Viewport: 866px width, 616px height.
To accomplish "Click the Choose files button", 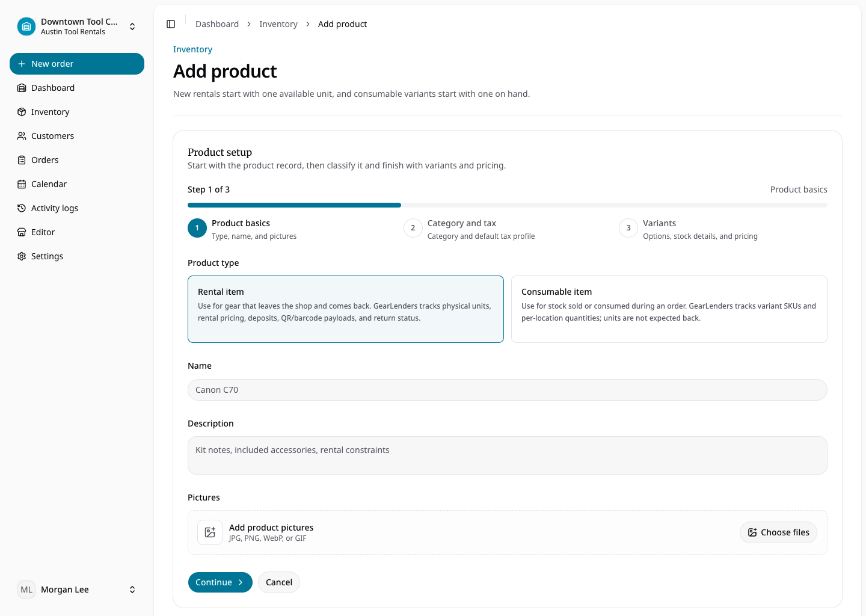I will point(778,532).
